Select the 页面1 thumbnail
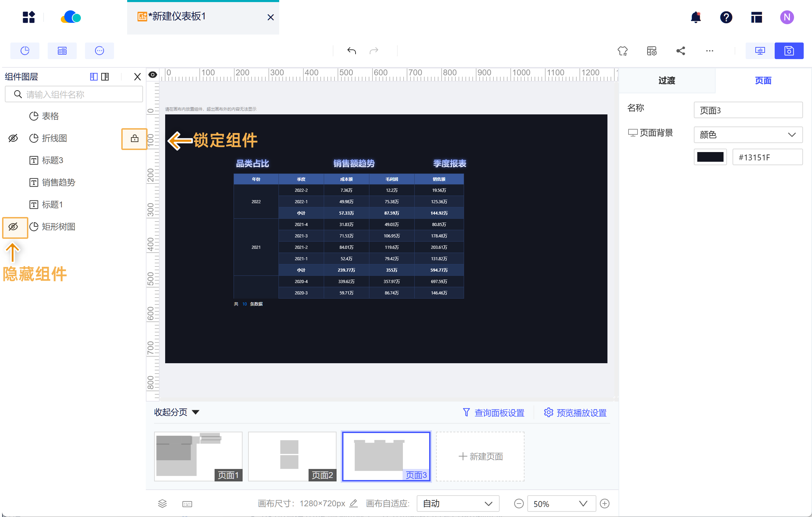Image resolution: width=812 pixels, height=517 pixels. (198, 456)
